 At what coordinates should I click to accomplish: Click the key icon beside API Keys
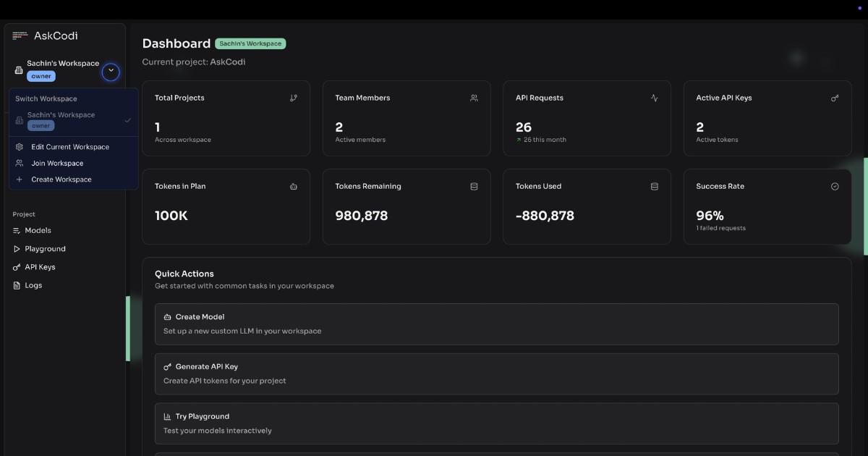tap(17, 267)
